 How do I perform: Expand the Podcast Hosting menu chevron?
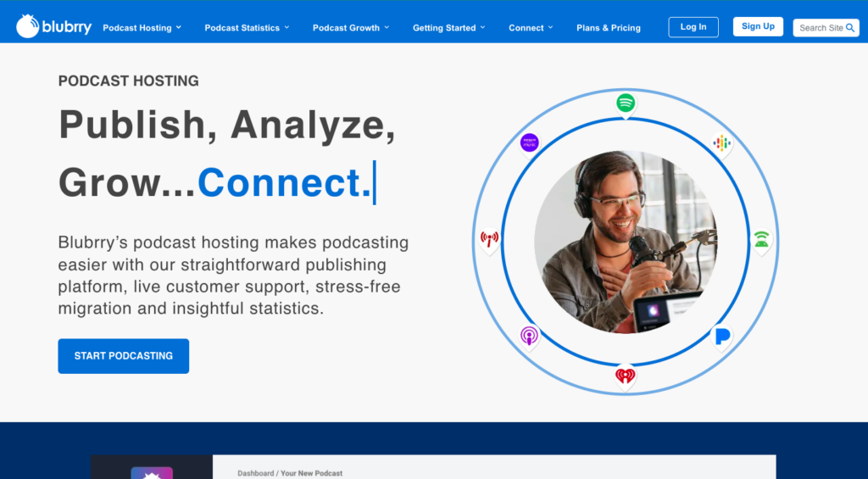(179, 27)
